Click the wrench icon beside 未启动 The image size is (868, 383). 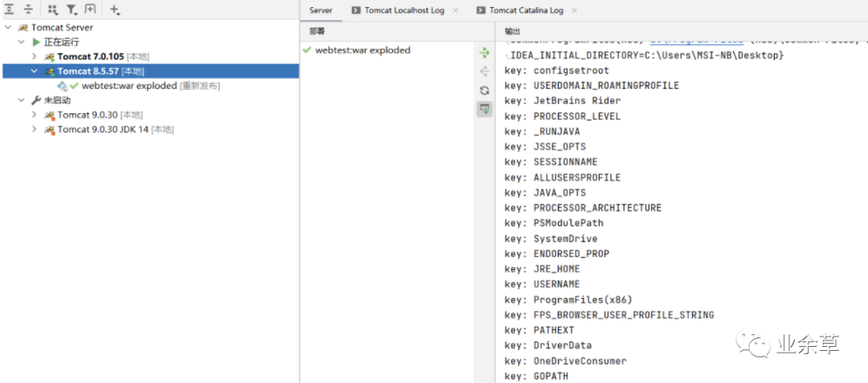[36, 100]
